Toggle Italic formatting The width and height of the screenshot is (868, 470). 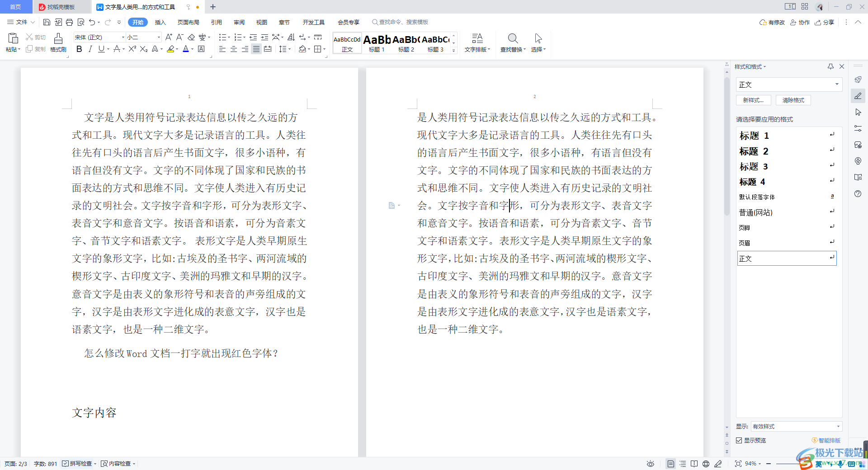90,49
